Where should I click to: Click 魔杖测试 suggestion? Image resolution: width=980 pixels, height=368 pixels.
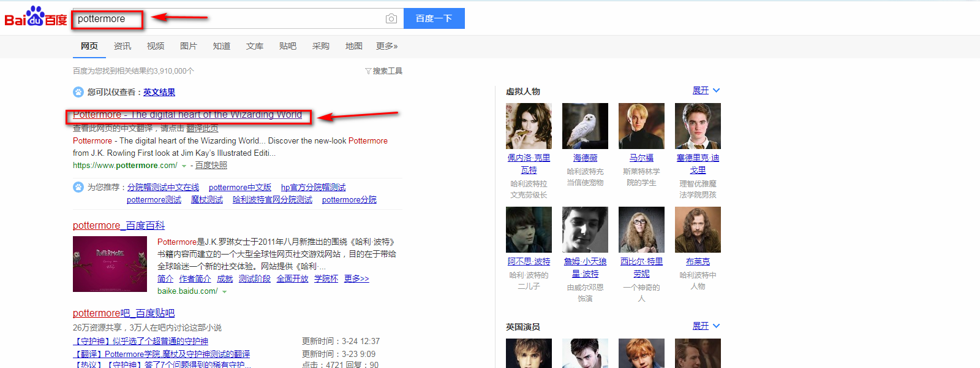point(207,199)
